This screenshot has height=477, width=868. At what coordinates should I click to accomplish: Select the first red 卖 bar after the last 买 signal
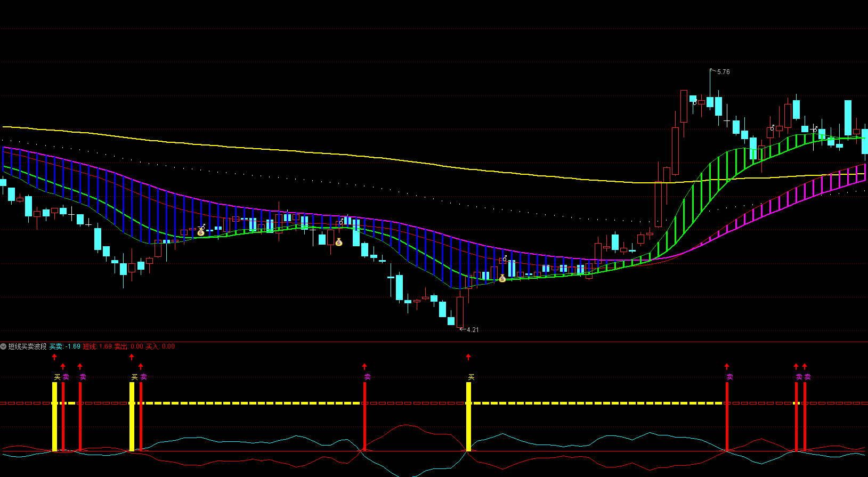click(727, 417)
